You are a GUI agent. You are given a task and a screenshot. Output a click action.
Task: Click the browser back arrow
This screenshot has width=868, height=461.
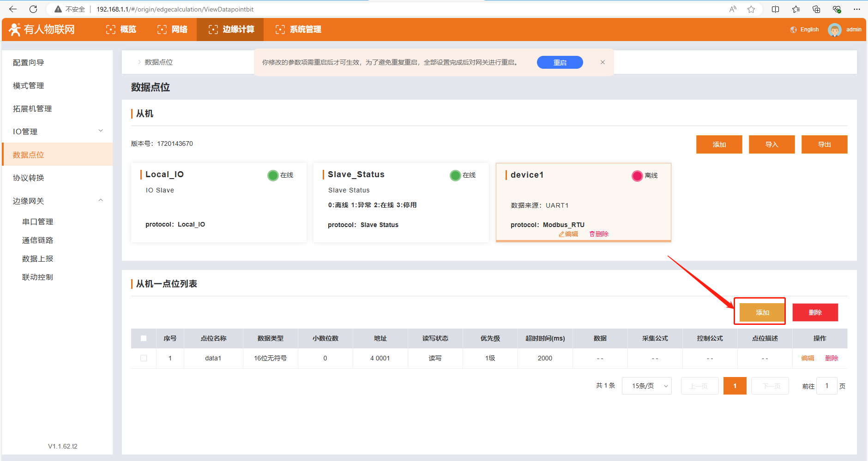(13, 9)
